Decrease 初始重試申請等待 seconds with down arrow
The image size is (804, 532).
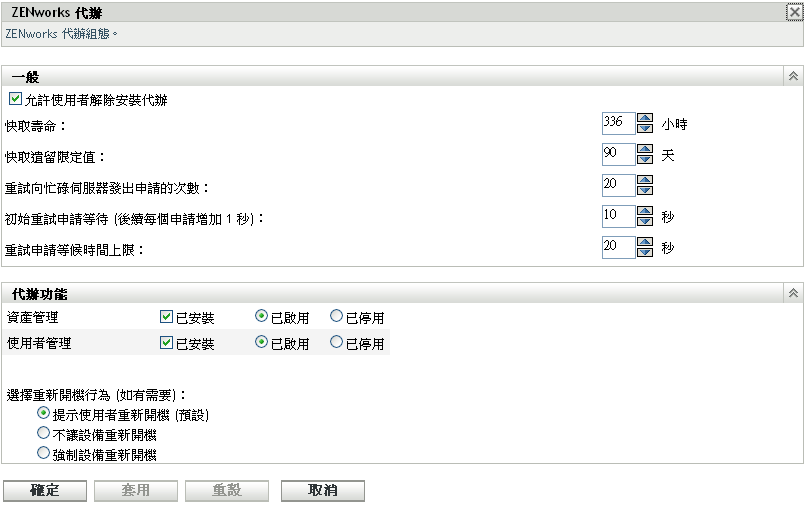(645, 221)
